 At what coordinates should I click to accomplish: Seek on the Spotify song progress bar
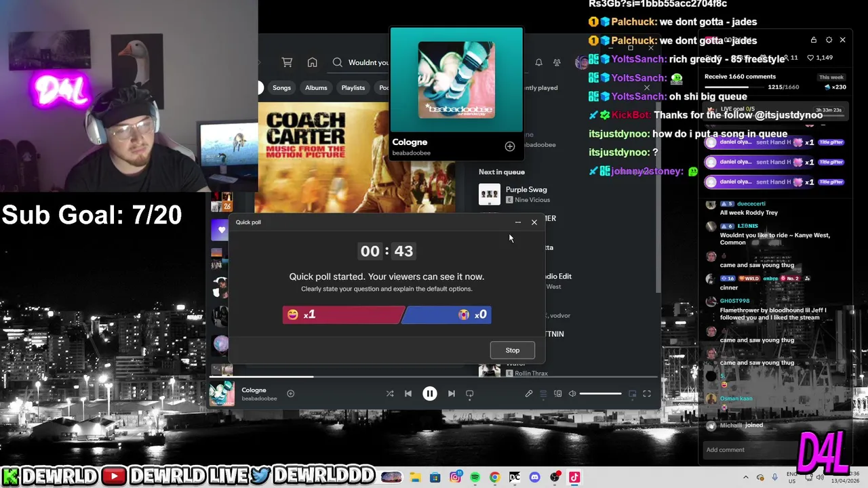coord(433,377)
